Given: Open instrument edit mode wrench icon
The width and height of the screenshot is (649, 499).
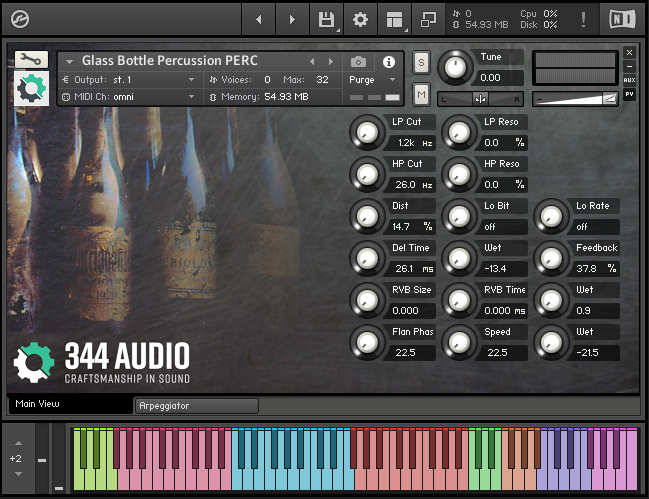Looking at the screenshot, I should coord(31,60).
